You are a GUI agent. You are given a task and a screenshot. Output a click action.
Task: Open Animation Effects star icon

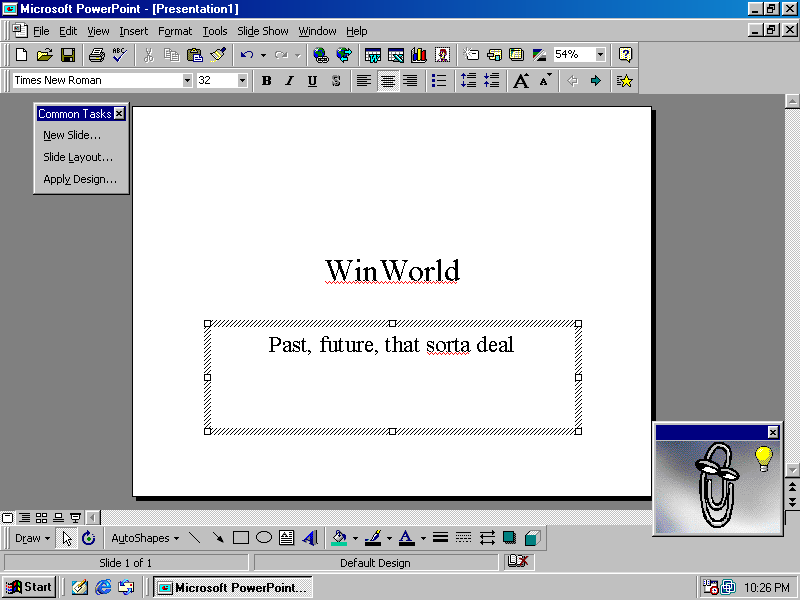coord(624,81)
